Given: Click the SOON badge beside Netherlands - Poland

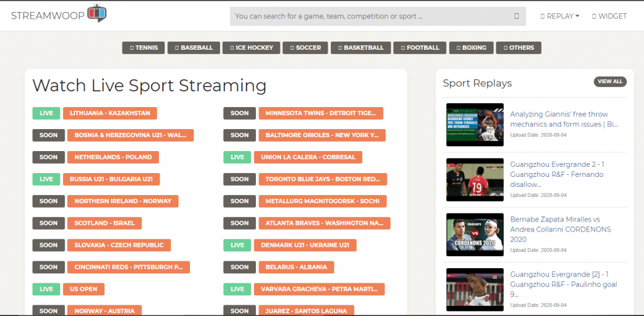Looking at the screenshot, I should pyautogui.click(x=48, y=157).
